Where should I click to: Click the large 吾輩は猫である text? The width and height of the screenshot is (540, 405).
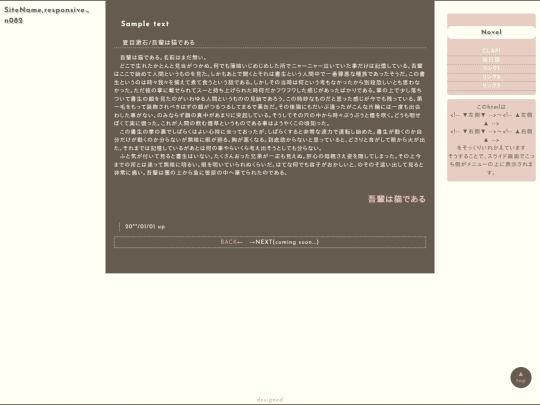click(x=397, y=199)
